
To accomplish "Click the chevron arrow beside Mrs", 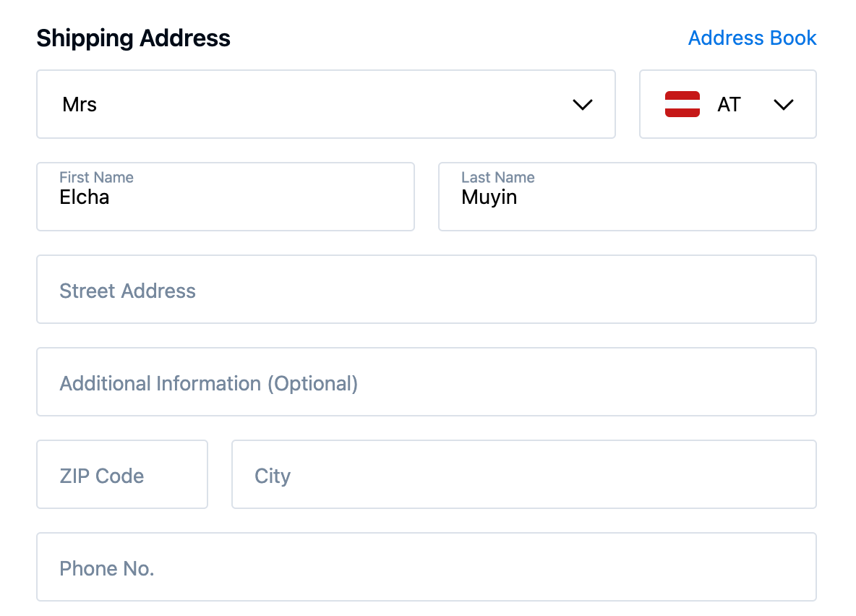I will click(582, 105).
